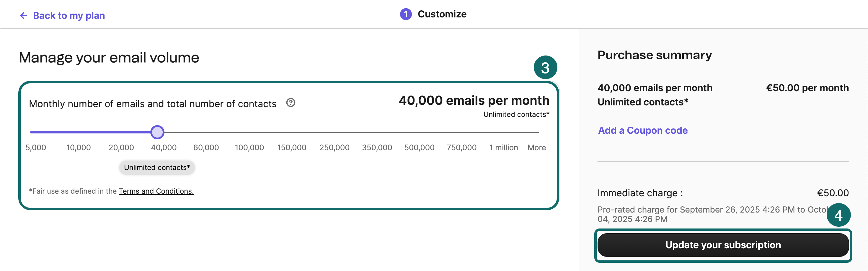Image resolution: width=868 pixels, height=271 pixels.
Task: Select the 60,000 emails tick label
Action: pos(206,148)
